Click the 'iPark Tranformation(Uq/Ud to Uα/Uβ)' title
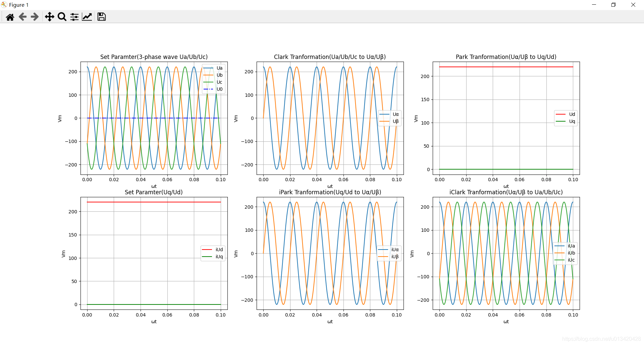Viewport: 644px width, 345px height. [330, 192]
